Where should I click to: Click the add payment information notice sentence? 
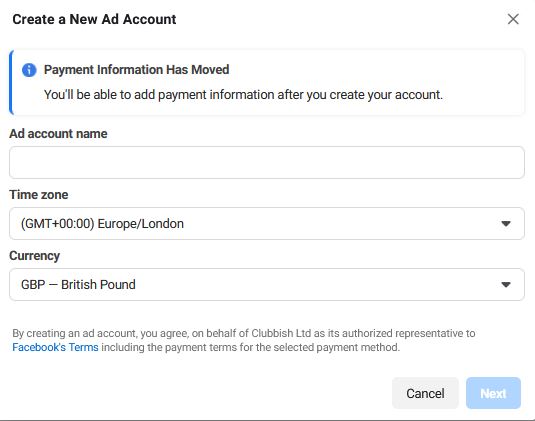tap(243, 95)
